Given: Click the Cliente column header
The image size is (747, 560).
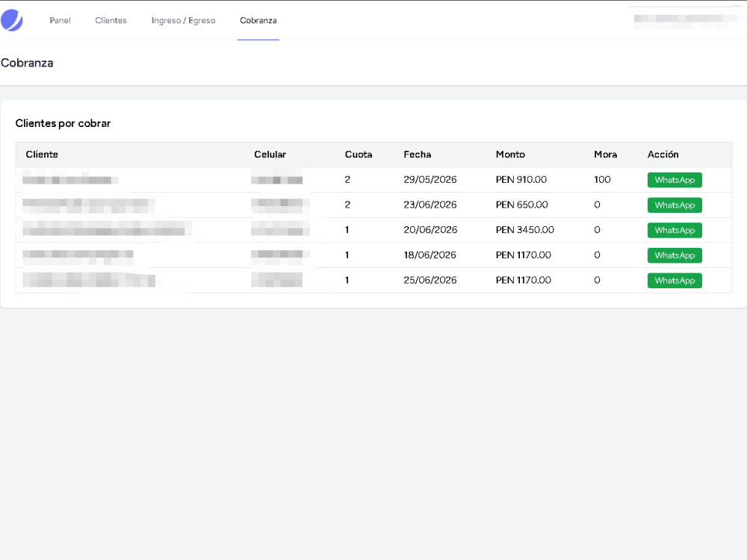Looking at the screenshot, I should click(x=42, y=155).
